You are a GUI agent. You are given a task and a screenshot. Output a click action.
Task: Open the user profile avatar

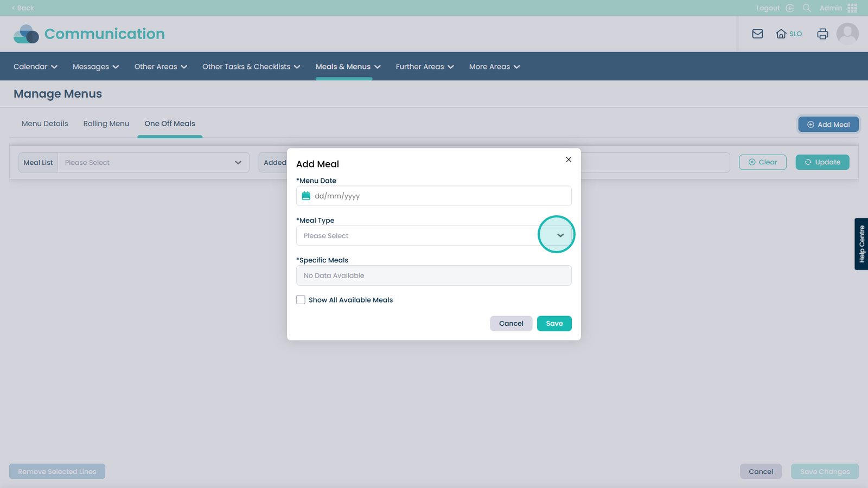coord(847,34)
